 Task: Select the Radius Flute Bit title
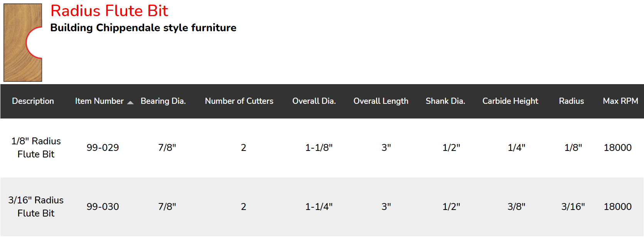[x=109, y=11]
